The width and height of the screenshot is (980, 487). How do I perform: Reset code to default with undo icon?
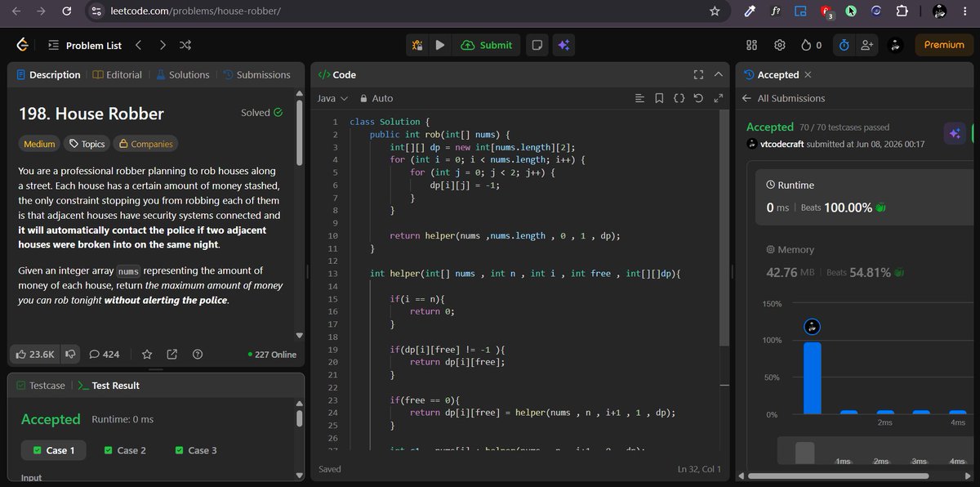pos(698,98)
